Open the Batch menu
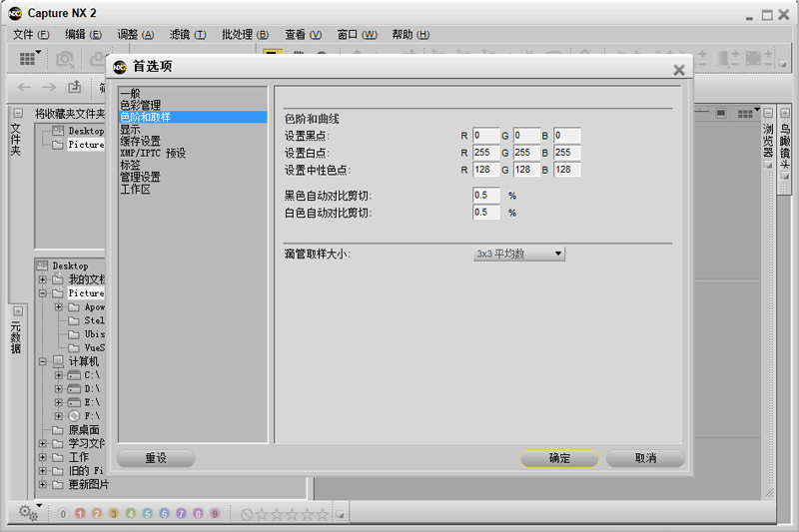 coord(245,35)
